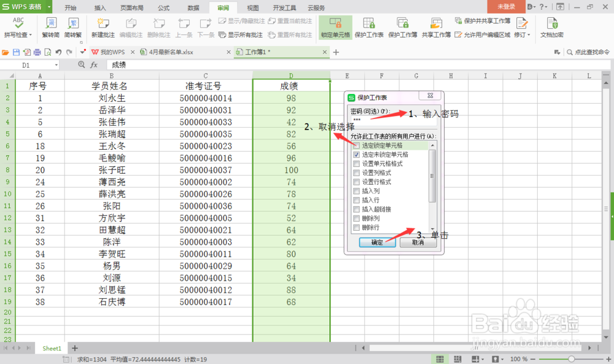
Task: Undo the last action
Action: 58,52
